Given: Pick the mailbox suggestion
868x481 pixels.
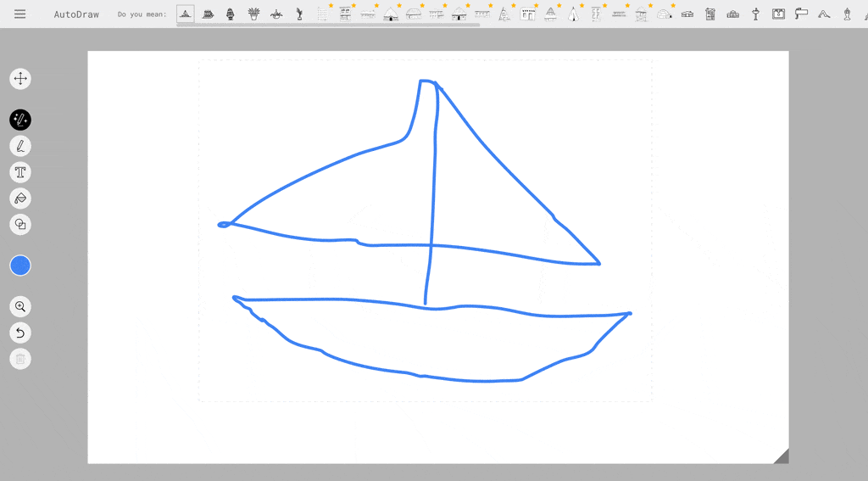Looking at the screenshot, I should (801, 14).
